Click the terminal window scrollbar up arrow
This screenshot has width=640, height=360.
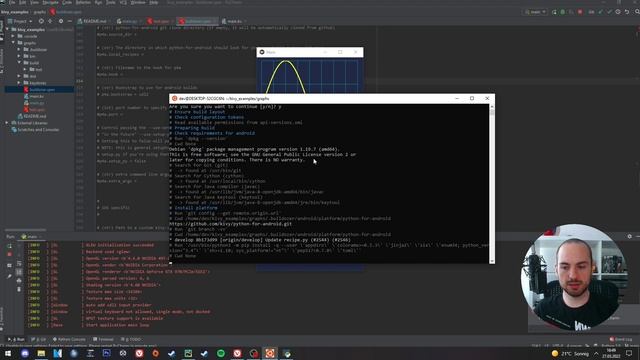pyautogui.click(x=492, y=107)
